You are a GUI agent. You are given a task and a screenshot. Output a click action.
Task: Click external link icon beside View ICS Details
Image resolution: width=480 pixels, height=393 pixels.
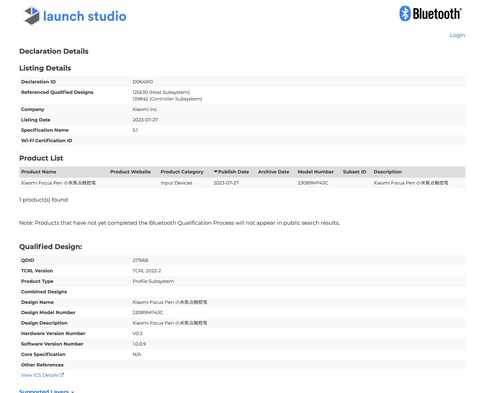pyautogui.click(x=61, y=375)
